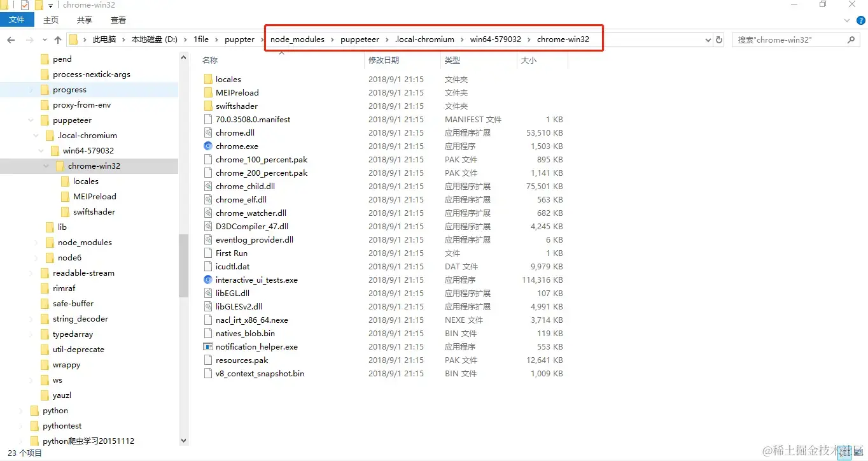868x461 pixels.
Task: Select file name eventlog_provider.dll
Action: coord(255,240)
